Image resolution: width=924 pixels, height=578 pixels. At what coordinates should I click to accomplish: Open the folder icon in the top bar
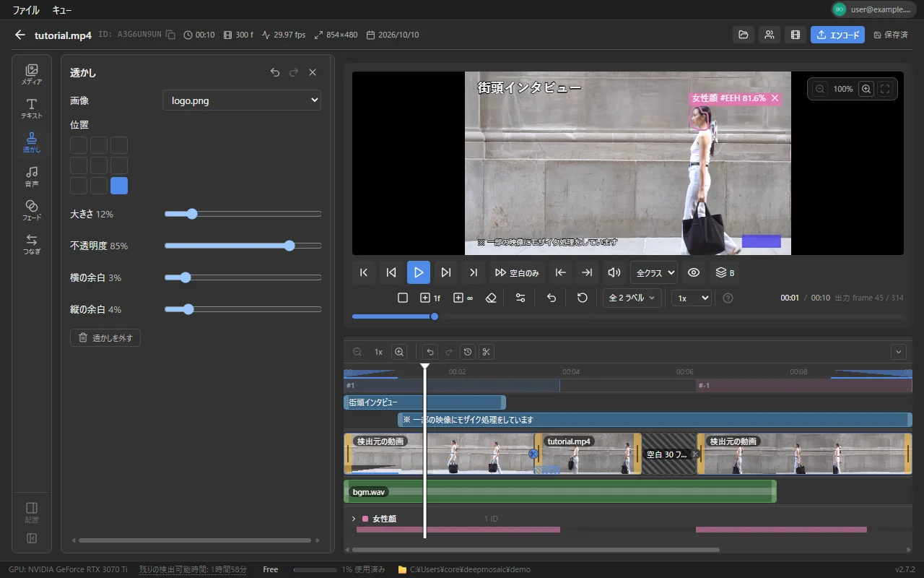[x=742, y=35]
